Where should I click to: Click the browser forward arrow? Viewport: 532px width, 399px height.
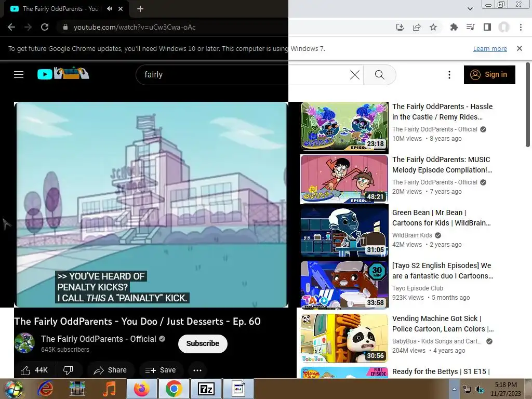[28, 27]
